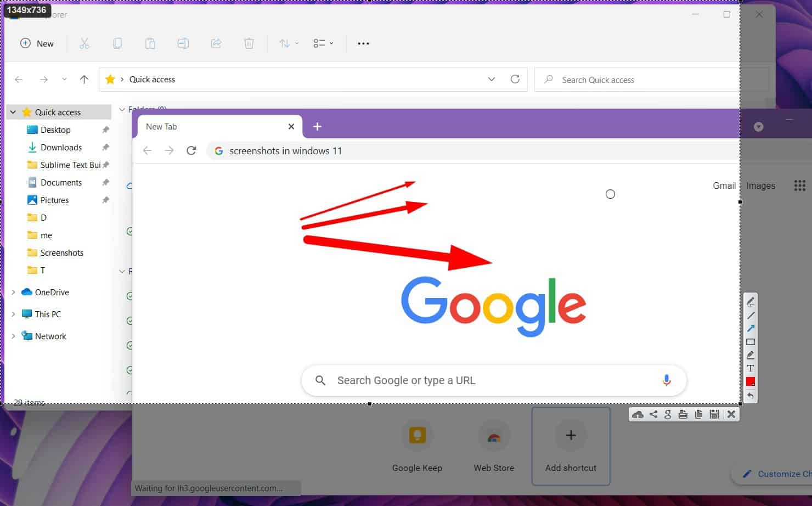Expand the OneDrive tree node

pyautogui.click(x=13, y=293)
